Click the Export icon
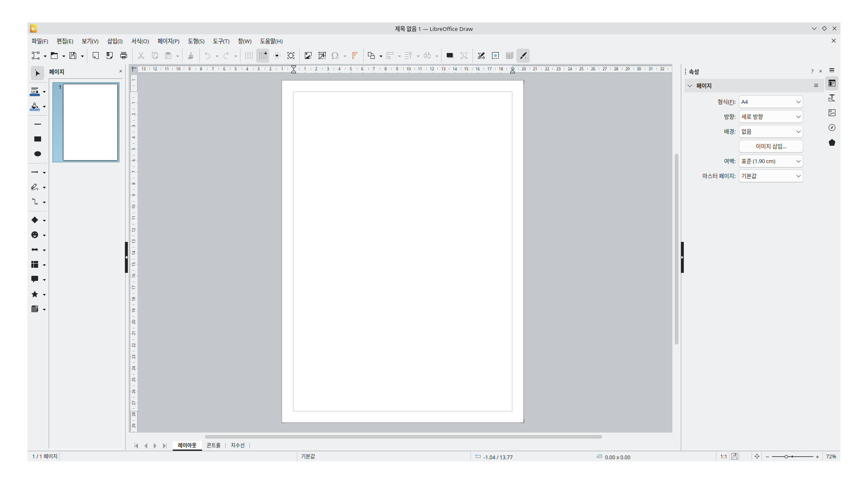 [96, 56]
